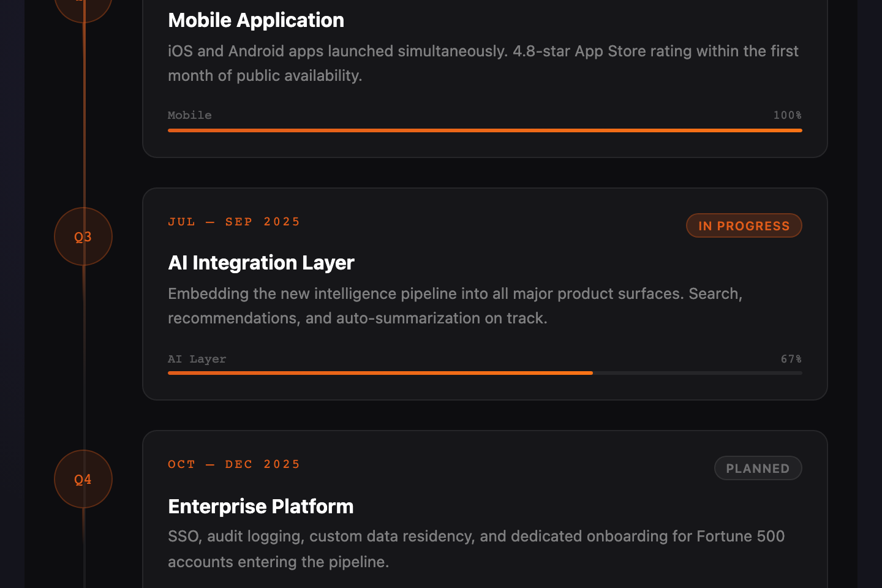The height and width of the screenshot is (588, 882).
Task: Click the 100% progress value
Action: tap(788, 115)
